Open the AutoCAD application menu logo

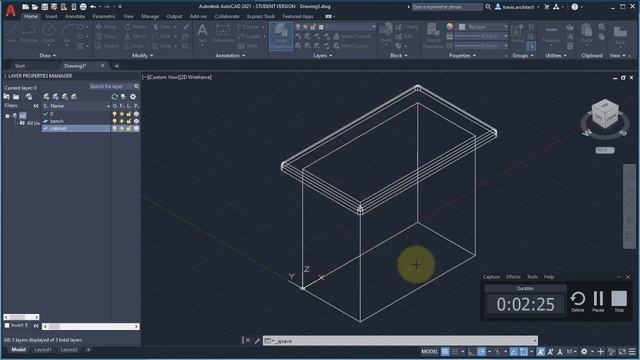click(11, 10)
